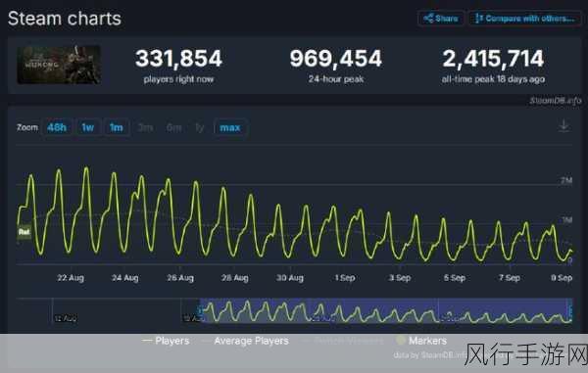Click the highlighted navigator range area

coord(385,310)
